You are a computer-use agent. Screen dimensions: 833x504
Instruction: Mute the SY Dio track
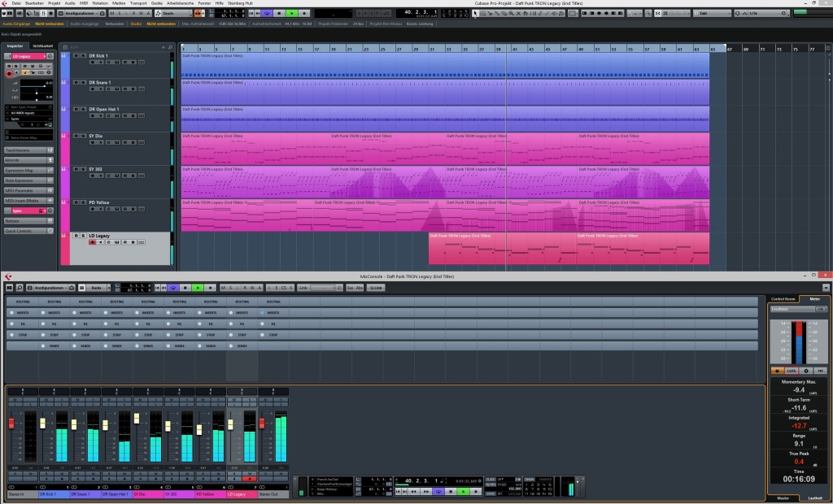click(x=76, y=136)
